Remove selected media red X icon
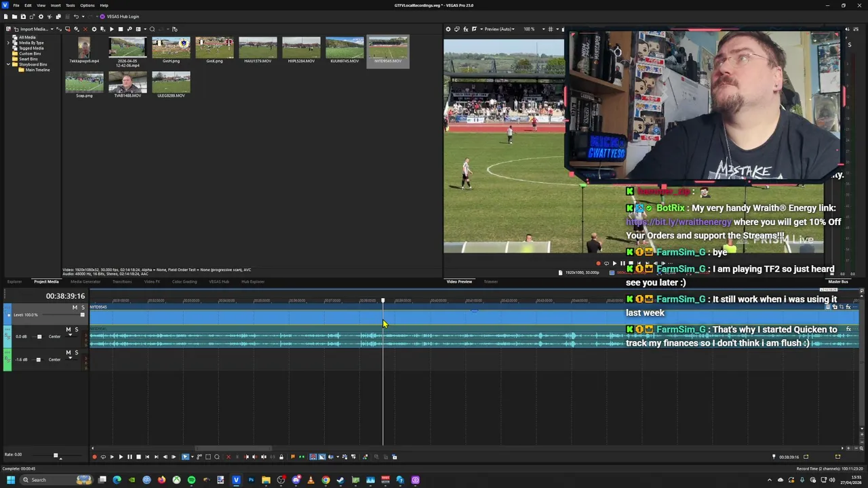This screenshot has width=868, height=488. [x=85, y=29]
